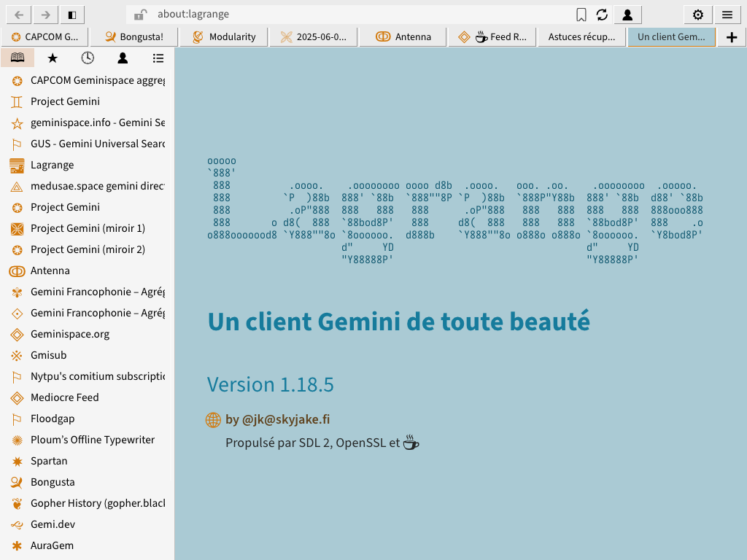Click the Lagrange bookmark's orange icon
The image size is (747, 560).
(18, 166)
